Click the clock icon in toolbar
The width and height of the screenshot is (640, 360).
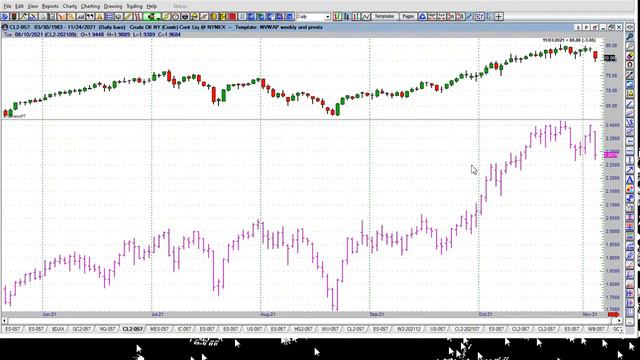click(x=175, y=17)
